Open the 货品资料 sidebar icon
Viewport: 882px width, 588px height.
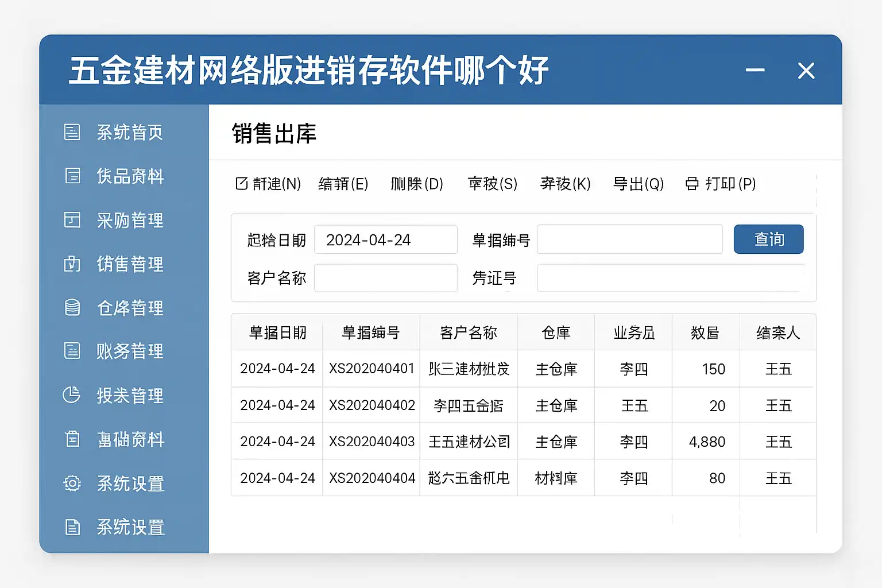pyautogui.click(x=72, y=176)
